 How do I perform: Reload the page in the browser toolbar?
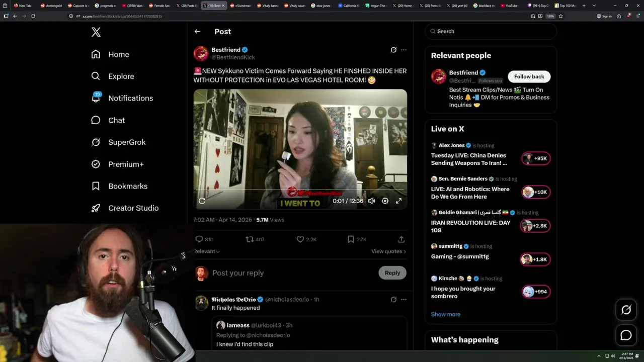coord(33,16)
